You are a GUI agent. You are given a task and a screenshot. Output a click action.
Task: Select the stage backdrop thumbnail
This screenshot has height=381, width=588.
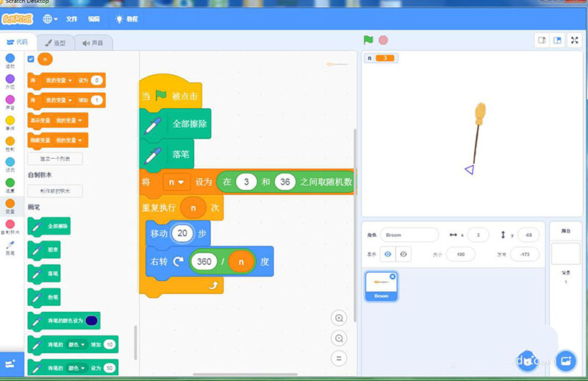coord(566,254)
